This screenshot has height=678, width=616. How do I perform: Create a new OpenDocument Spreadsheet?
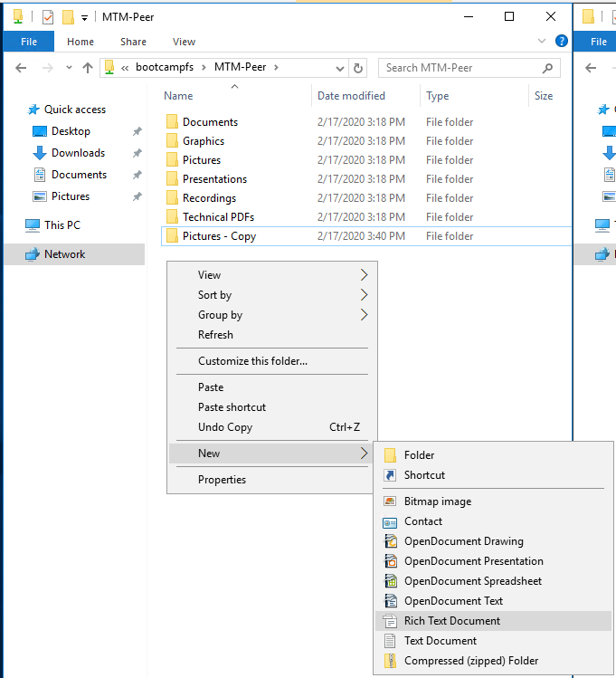click(x=493, y=581)
